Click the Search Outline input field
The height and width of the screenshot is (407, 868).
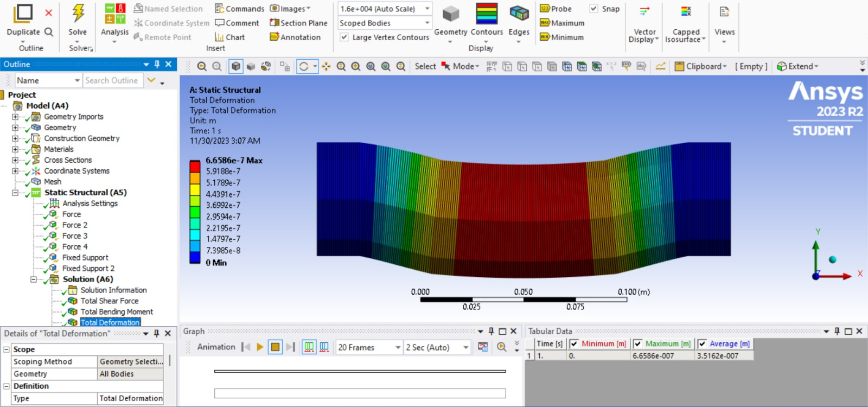(113, 80)
